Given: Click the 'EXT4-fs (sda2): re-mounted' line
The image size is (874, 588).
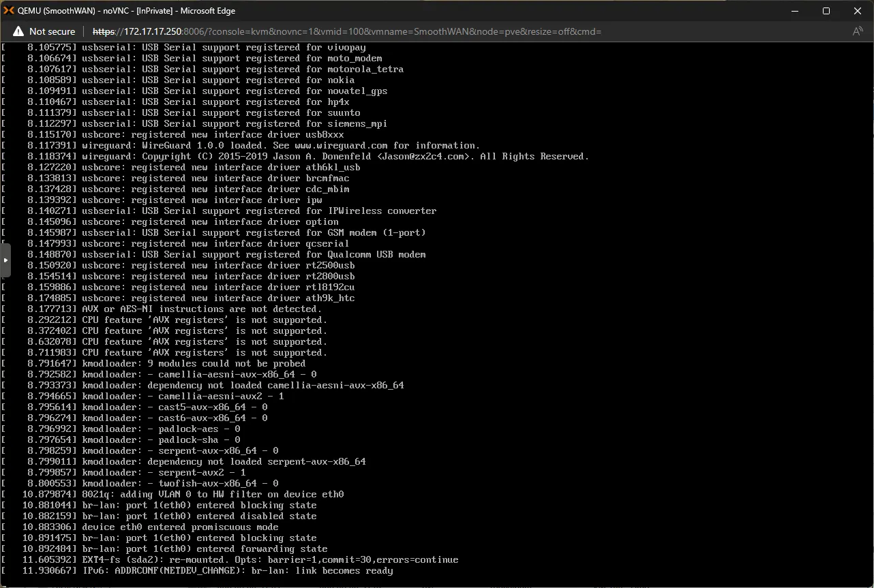Looking at the screenshot, I should [230, 560].
